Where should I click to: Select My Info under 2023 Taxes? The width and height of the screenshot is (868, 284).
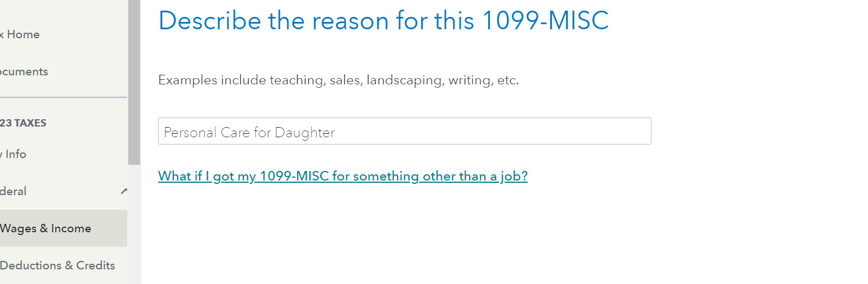[x=14, y=154]
